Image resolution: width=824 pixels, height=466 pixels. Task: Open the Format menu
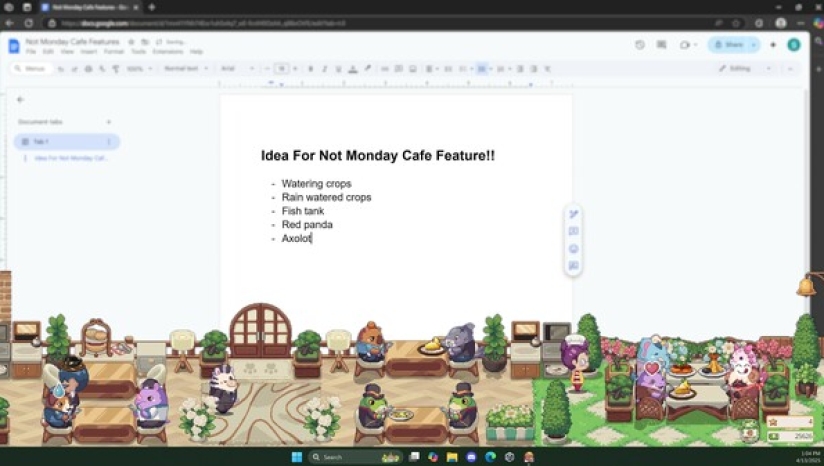[x=113, y=51]
